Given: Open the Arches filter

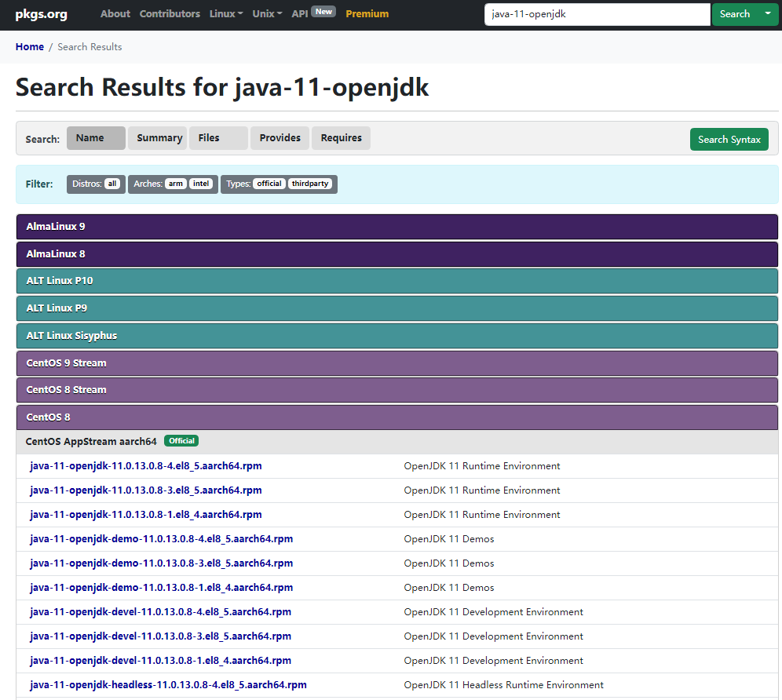Looking at the screenshot, I should (x=173, y=184).
